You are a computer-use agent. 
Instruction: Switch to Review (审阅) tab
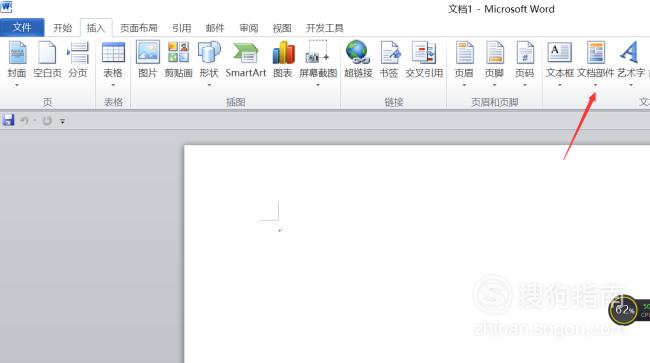[x=249, y=28]
